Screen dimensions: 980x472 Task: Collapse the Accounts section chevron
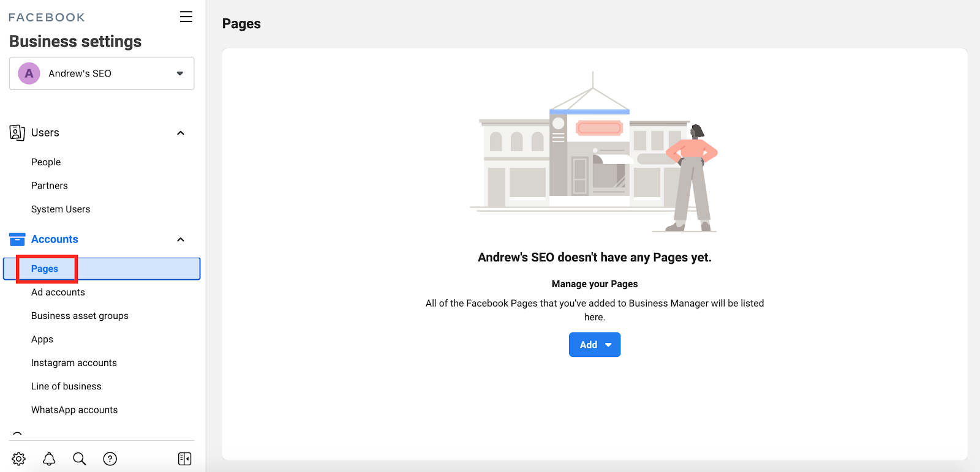[x=181, y=239]
